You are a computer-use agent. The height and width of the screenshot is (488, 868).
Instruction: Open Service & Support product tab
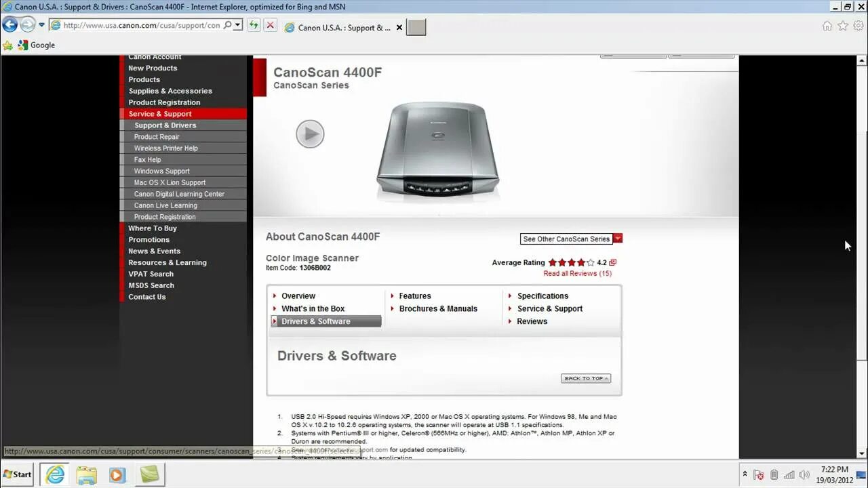point(549,309)
